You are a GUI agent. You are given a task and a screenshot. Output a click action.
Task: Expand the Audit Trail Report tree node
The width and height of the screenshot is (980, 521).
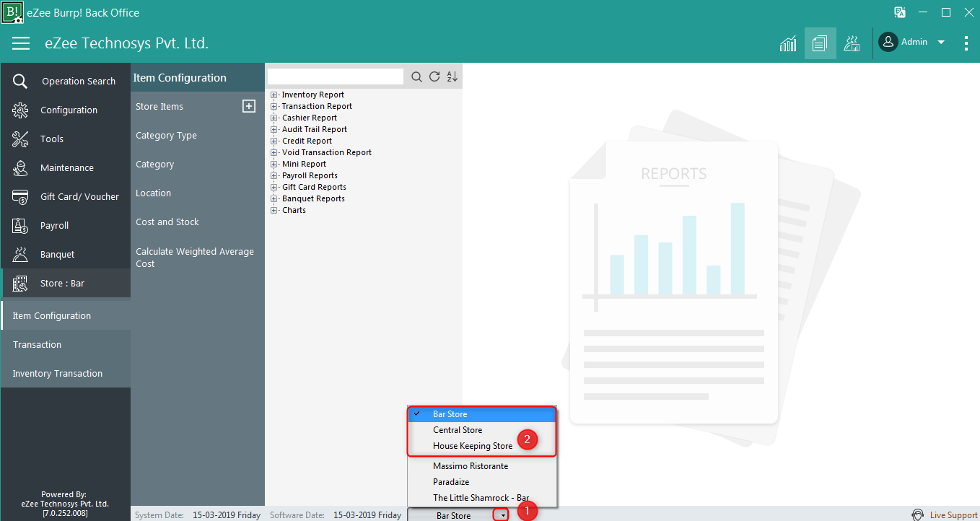[274, 129]
